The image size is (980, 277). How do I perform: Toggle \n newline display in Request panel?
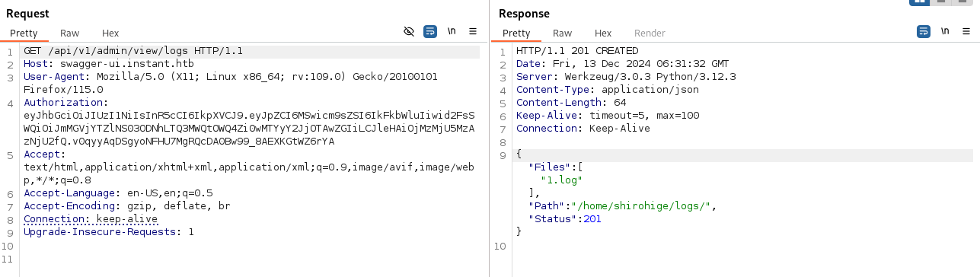tap(452, 31)
